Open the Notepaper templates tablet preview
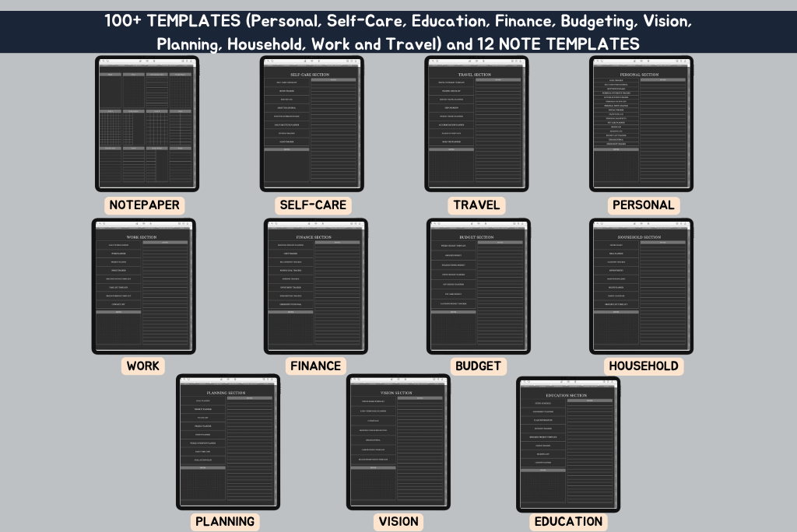Screen dimensions: 797x532 pyautogui.click(x=147, y=124)
